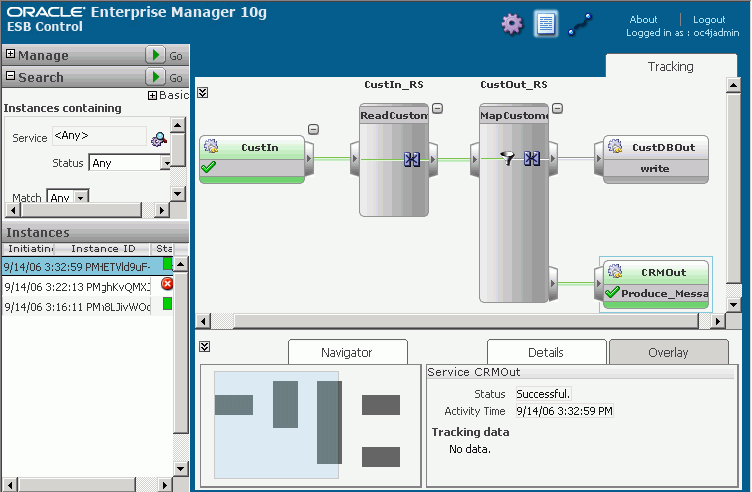
Task: Click the About link
Action: (x=643, y=20)
